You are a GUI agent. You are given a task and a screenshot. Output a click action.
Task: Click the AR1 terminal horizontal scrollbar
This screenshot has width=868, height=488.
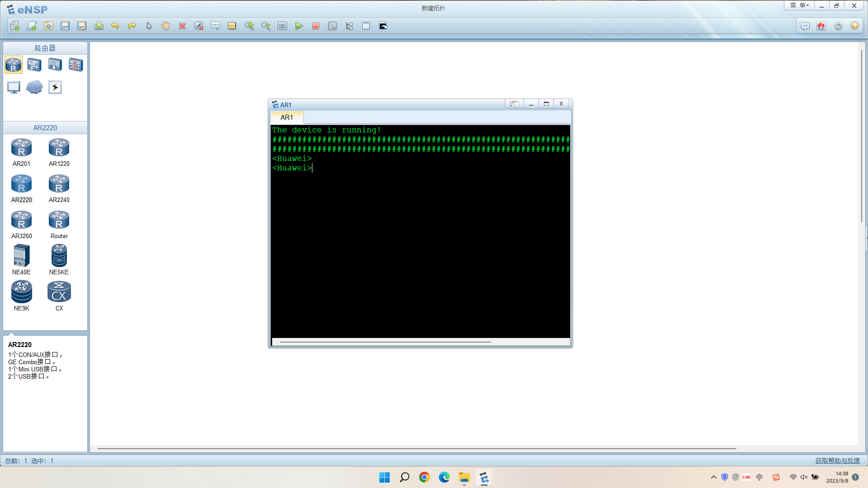pyautogui.click(x=385, y=342)
